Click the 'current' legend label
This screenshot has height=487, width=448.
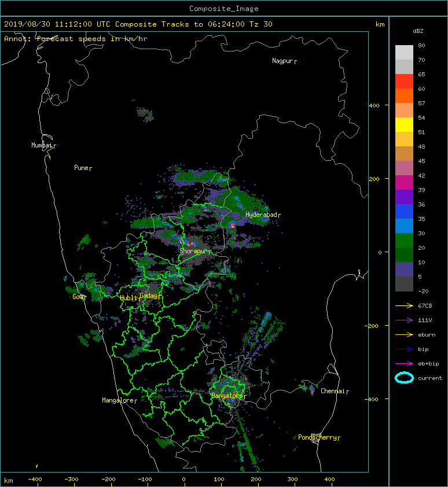click(x=430, y=378)
